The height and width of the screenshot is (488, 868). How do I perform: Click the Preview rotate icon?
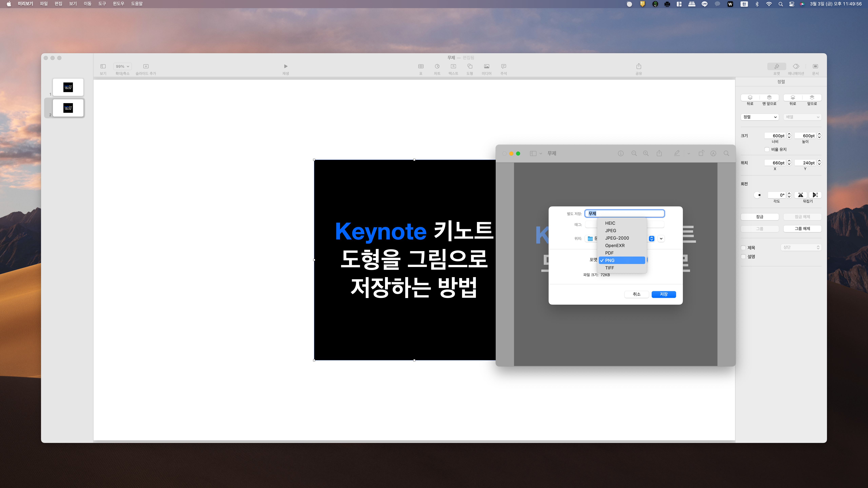click(x=701, y=153)
